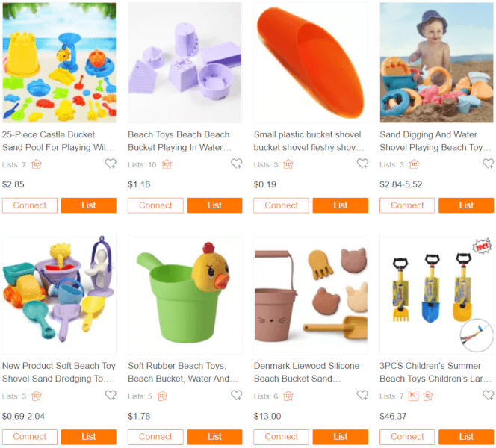
Task: Click arrow icon next to Lists: 7 on 3PCS toys
Action: 413,396
